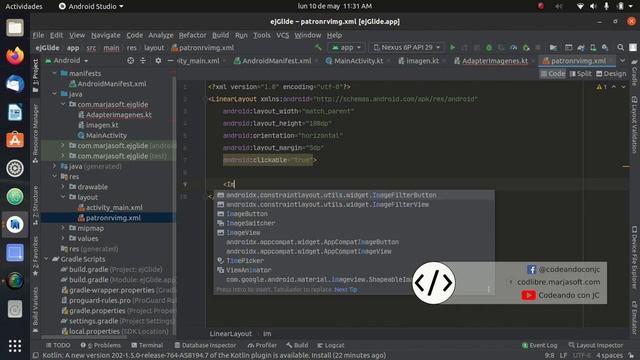Viewport: 640px width, 360px height.
Task: Open the app run configuration dropdown
Action: tap(346, 48)
